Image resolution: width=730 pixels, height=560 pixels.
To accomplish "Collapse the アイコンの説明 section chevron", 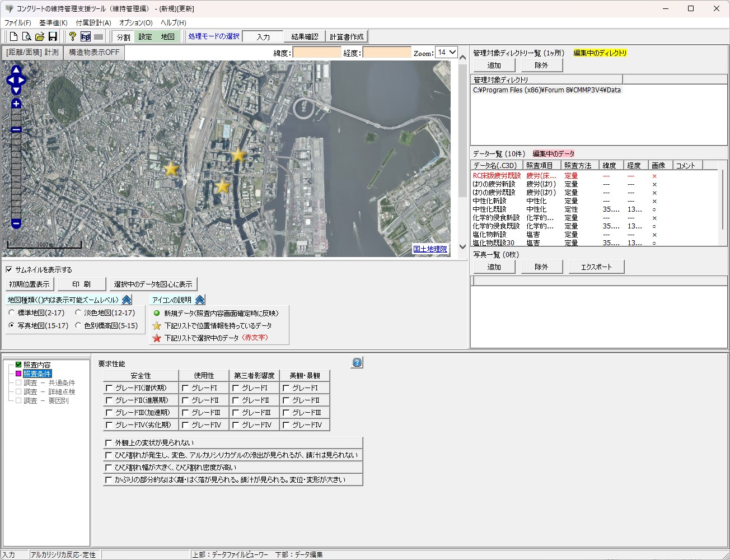I will coord(200,300).
